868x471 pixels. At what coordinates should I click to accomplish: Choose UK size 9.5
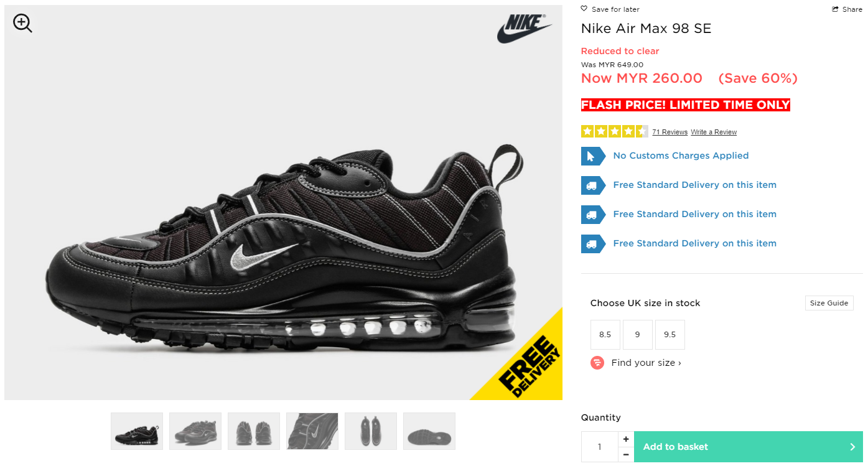pyautogui.click(x=670, y=335)
